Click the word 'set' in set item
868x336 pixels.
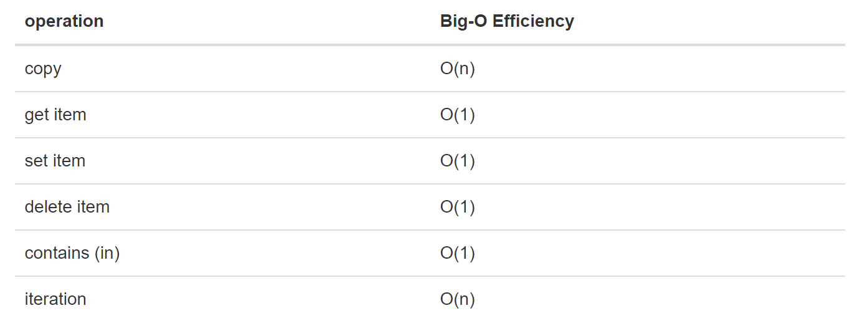pyautogui.click(x=37, y=161)
